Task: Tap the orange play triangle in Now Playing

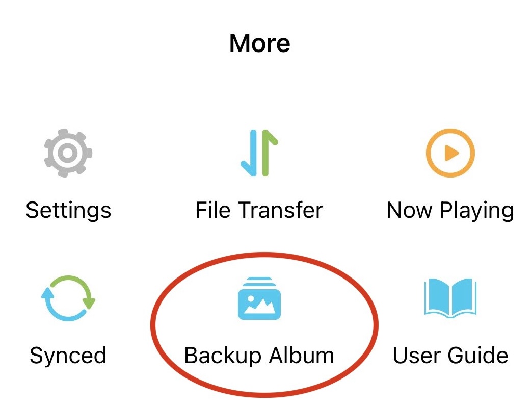Action: pyautogui.click(x=451, y=153)
